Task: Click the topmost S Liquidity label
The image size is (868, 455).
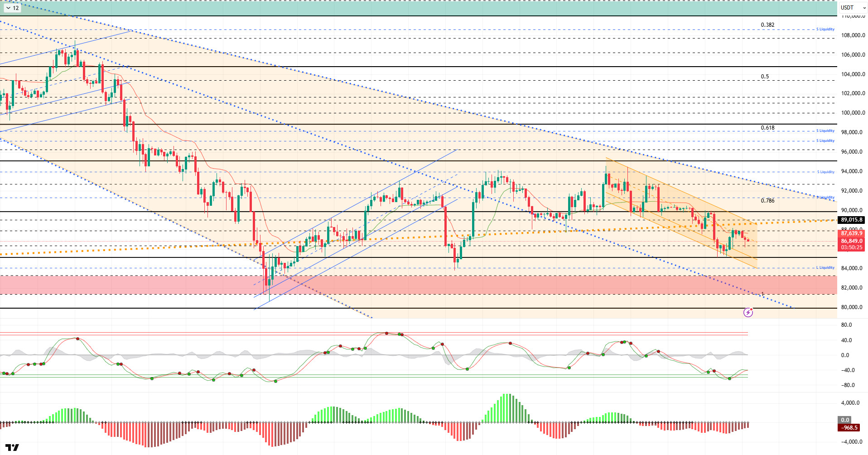Action: tap(825, 29)
